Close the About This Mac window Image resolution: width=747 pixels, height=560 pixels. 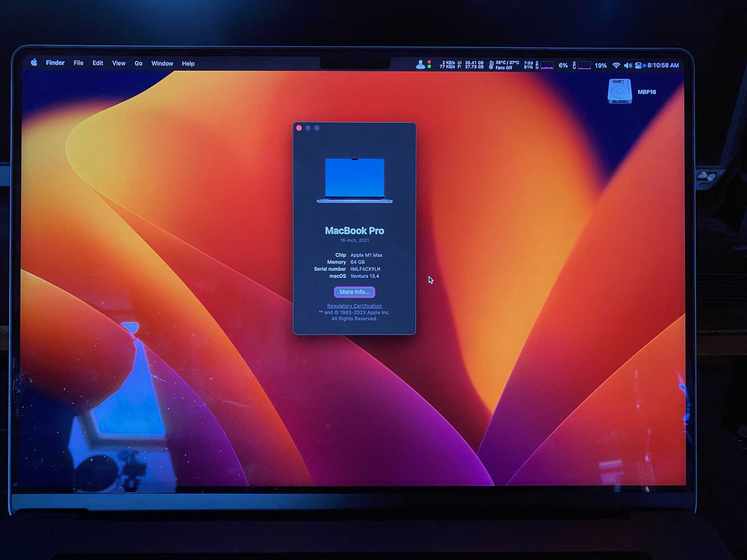coord(299,128)
